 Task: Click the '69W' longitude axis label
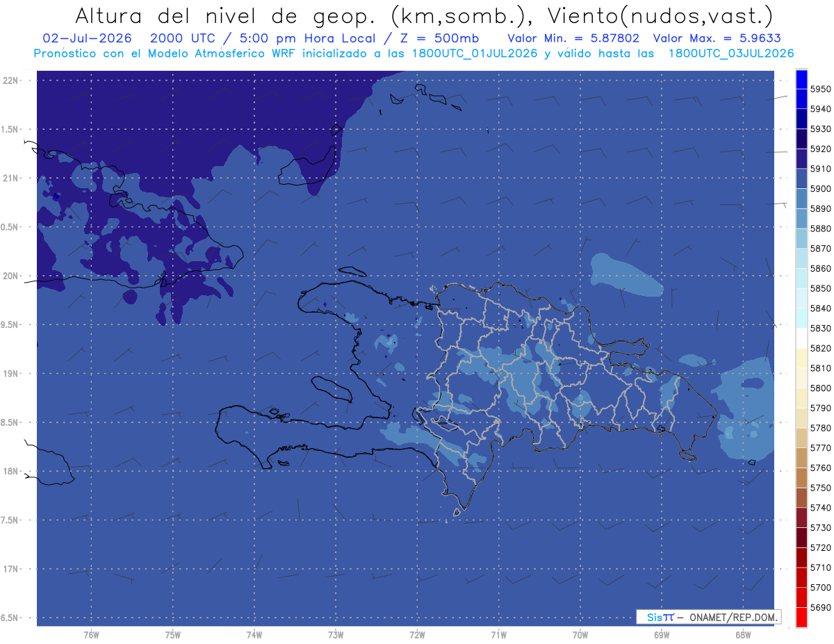pos(662,635)
